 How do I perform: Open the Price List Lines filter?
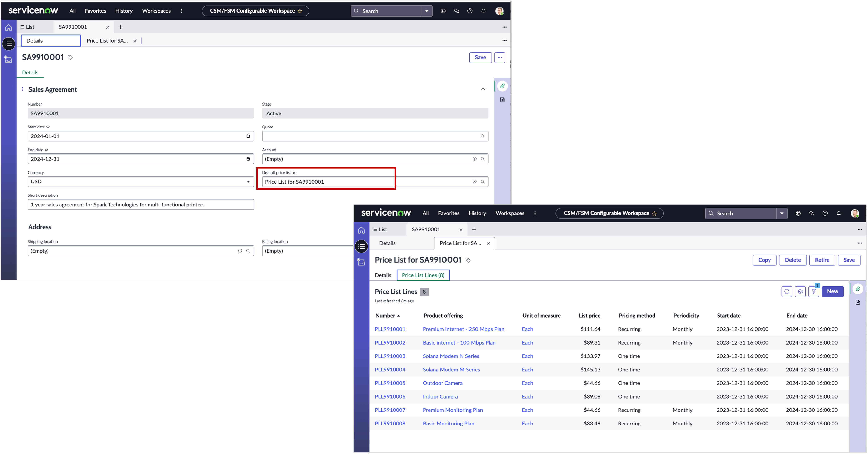pyautogui.click(x=813, y=291)
